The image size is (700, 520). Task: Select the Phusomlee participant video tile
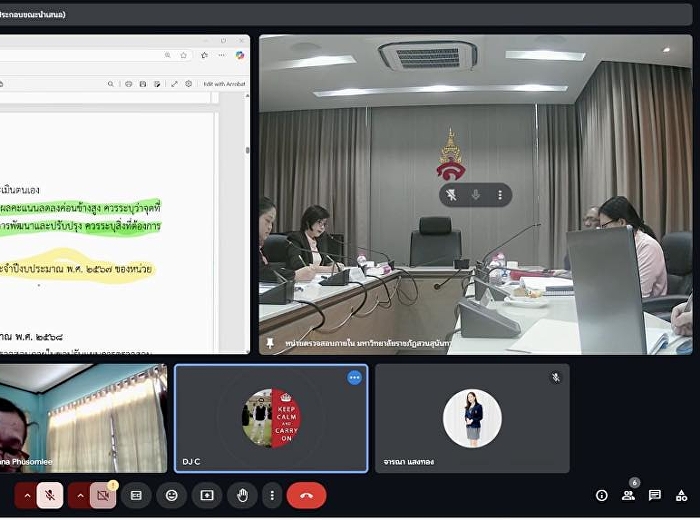83,418
